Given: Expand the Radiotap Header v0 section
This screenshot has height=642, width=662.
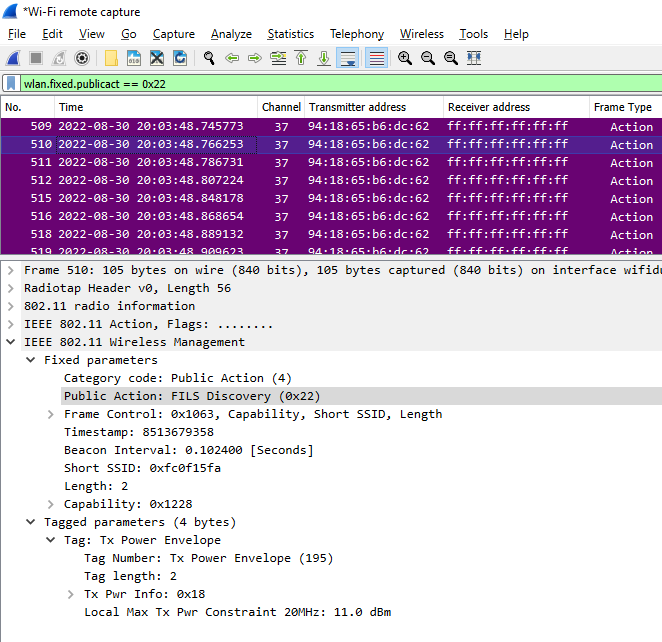Looking at the screenshot, I should 11,288.
